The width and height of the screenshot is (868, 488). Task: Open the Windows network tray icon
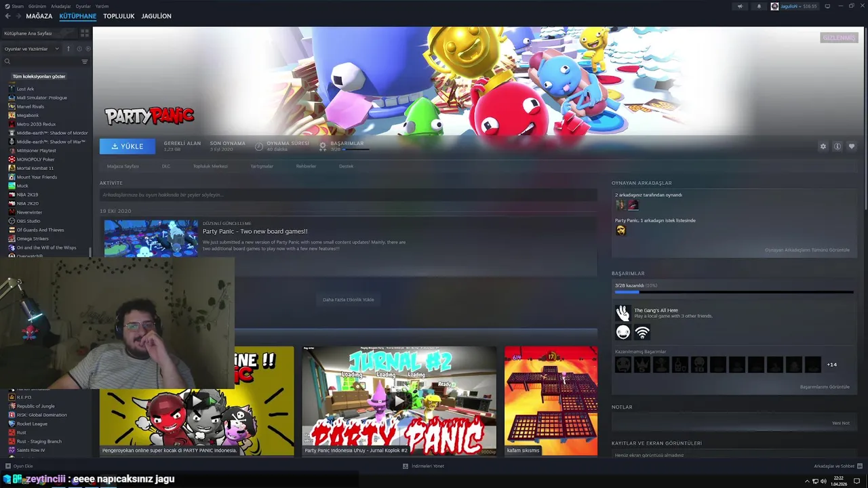814,481
